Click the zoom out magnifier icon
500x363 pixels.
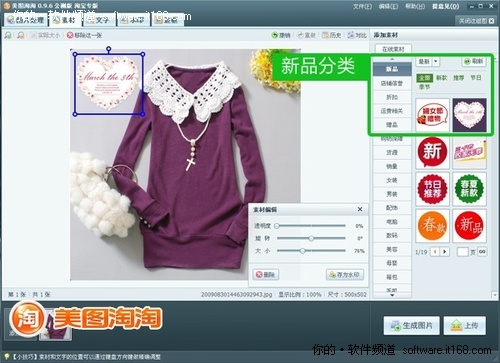point(20,35)
